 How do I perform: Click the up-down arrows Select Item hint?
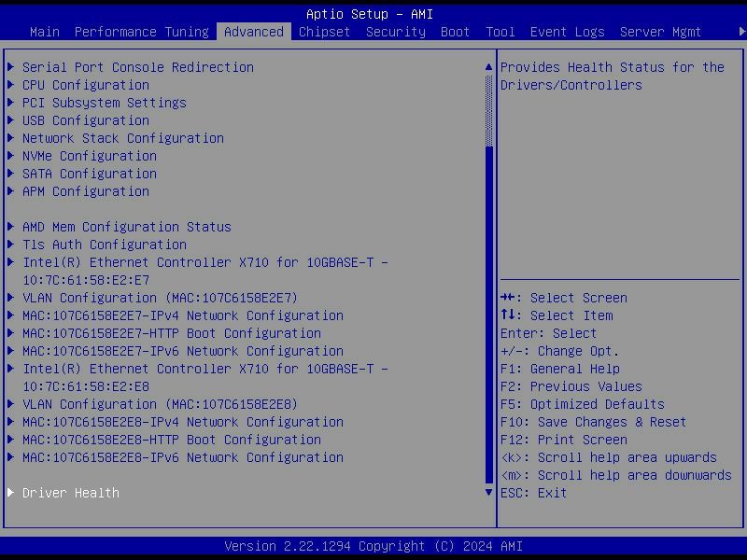pyautogui.click(x=557, y=315)
